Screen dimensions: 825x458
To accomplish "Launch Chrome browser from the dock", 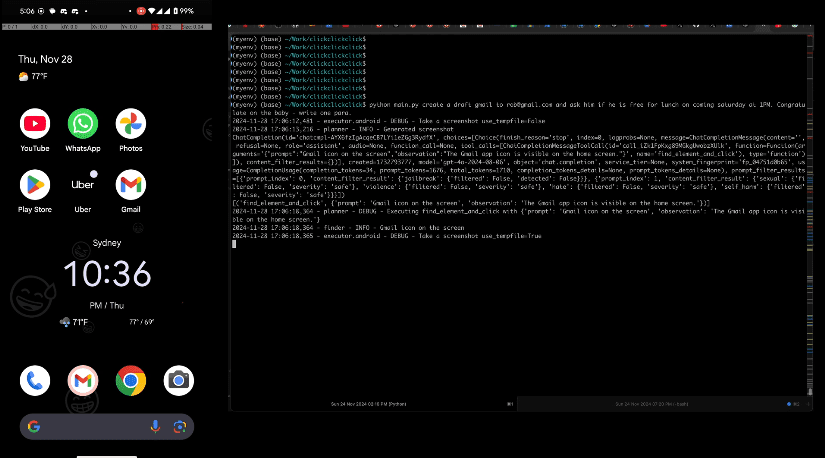I will pyautogui.click(x=130, y=381).
